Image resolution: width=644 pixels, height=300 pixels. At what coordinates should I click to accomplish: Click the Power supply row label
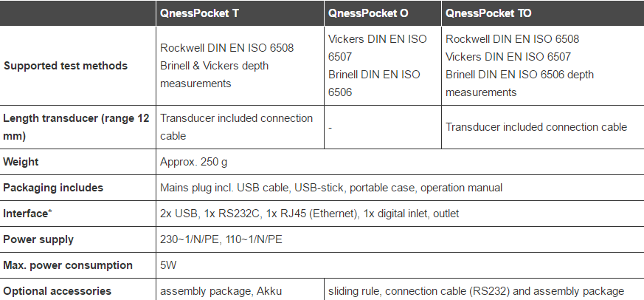coord(38,239)
